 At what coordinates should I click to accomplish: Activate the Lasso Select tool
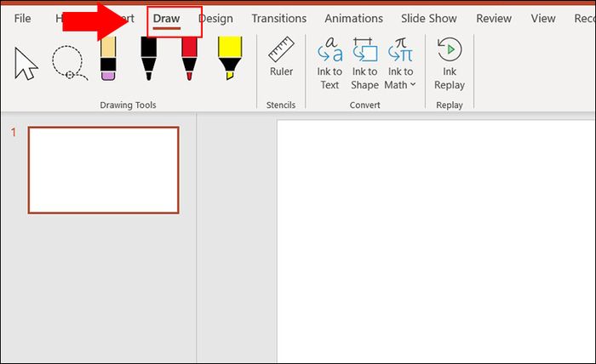[70, 63]
